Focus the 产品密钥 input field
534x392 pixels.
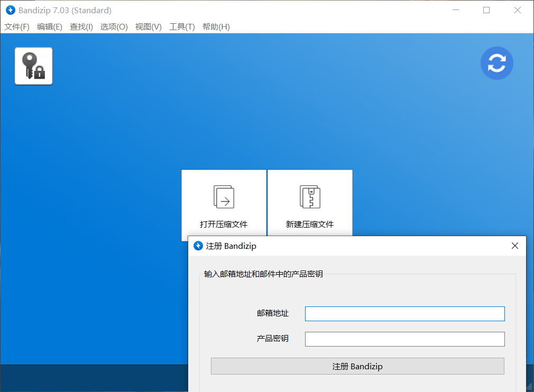pos(405,339)
